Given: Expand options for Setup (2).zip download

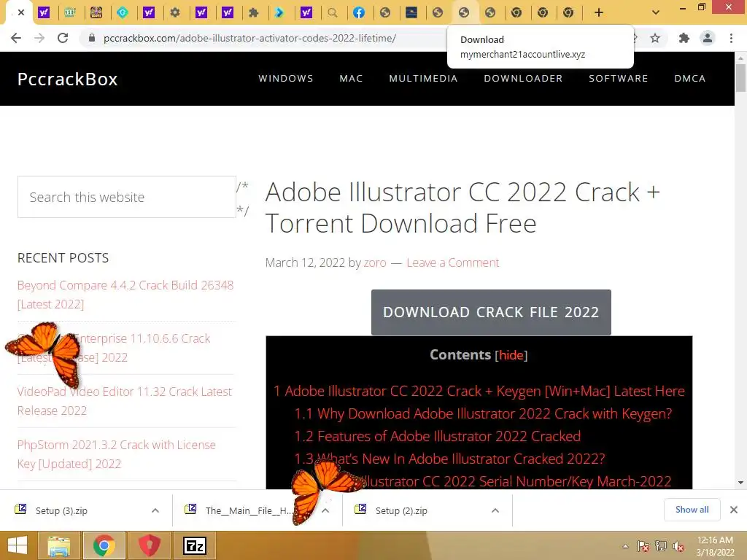Looking at the screenshot, I should tap(495, 510).
